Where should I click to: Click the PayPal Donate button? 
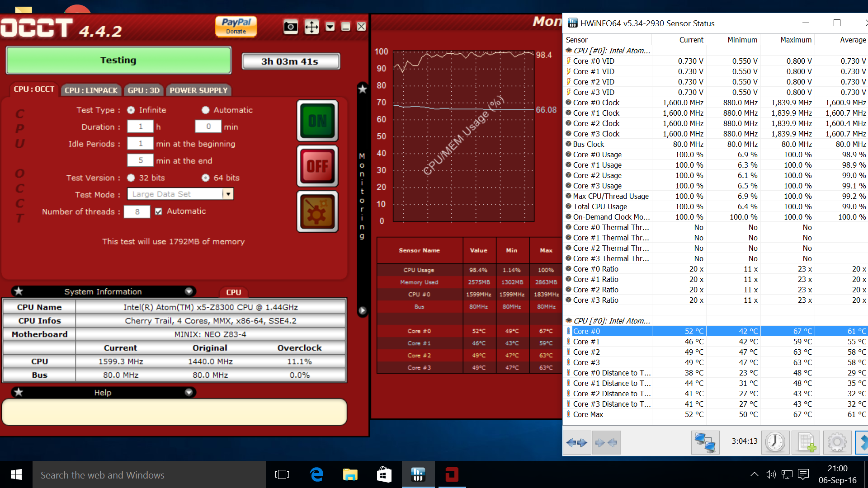236,27
